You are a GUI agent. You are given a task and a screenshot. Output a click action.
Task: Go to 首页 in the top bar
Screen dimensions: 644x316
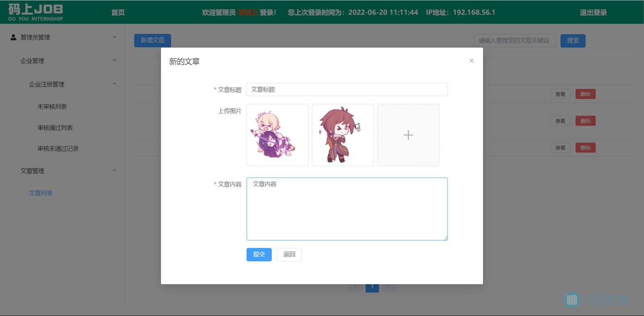pos(118,12)
